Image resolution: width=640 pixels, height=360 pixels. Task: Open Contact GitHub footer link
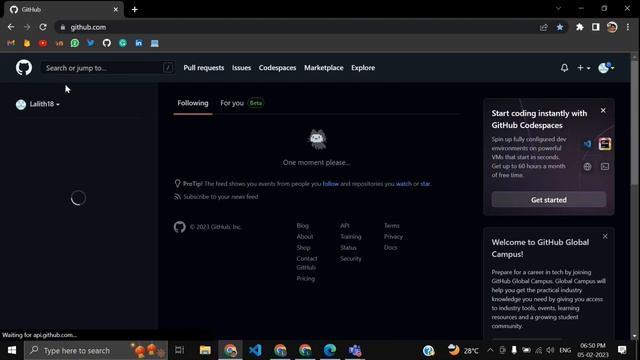coord(307,263)
